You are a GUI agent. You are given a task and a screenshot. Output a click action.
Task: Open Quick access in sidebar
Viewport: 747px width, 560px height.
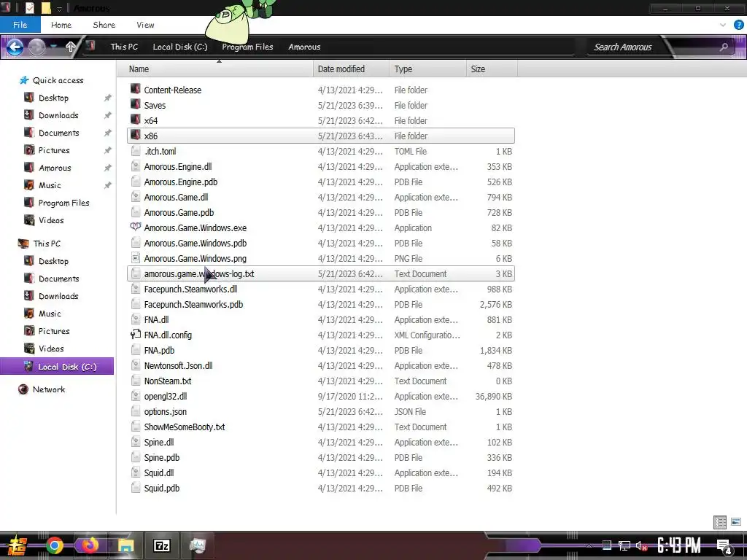[52, 80]
